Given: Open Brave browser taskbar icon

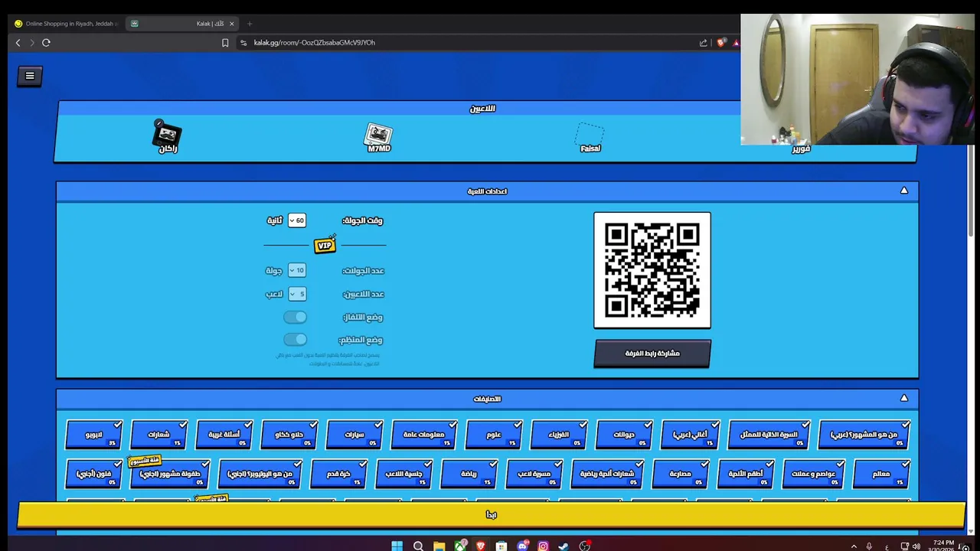Looking at the screenshot, I should 480,546.
